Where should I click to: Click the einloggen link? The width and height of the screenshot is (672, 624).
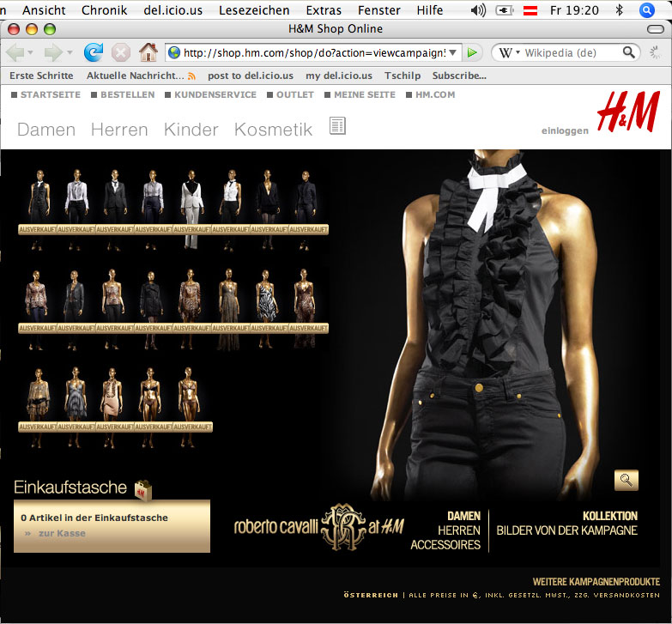click(x=565, y=130)
